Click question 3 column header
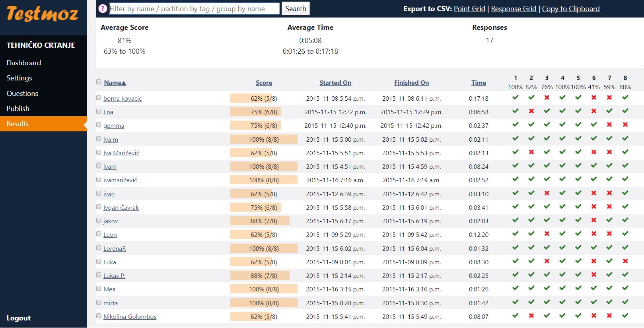The image size is (644, 328). pos(547,78)
